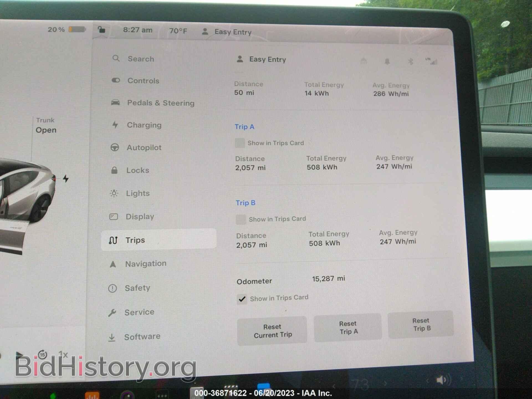Tap Trip A distance 2,057 mi
532x399 pixels.
tap(250, 168)
